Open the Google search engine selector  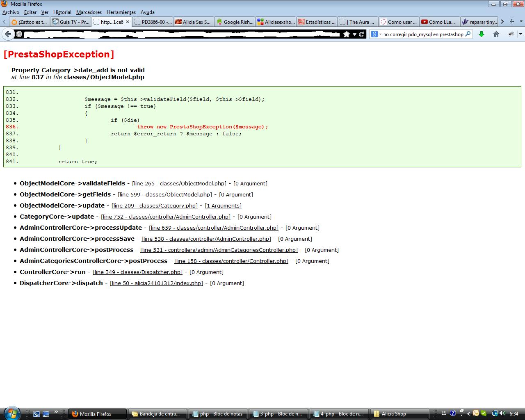tap(376, 34)
